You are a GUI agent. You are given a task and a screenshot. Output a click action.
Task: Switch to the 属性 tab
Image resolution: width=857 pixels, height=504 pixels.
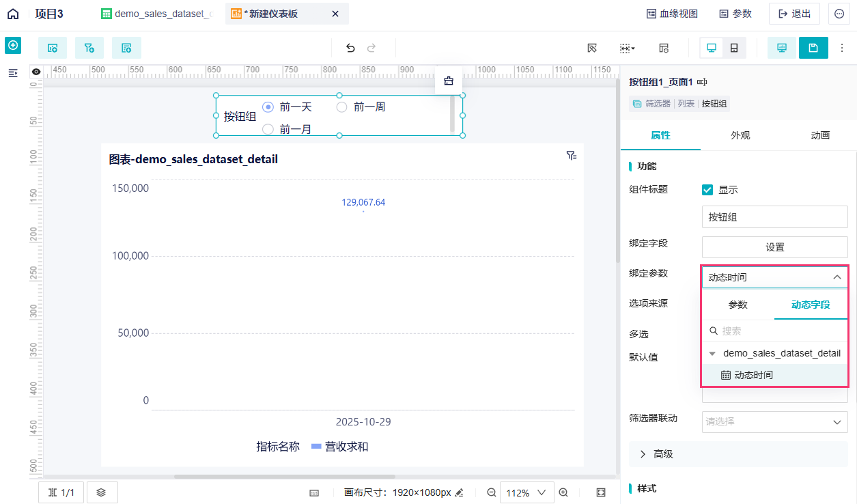(660, 135)
